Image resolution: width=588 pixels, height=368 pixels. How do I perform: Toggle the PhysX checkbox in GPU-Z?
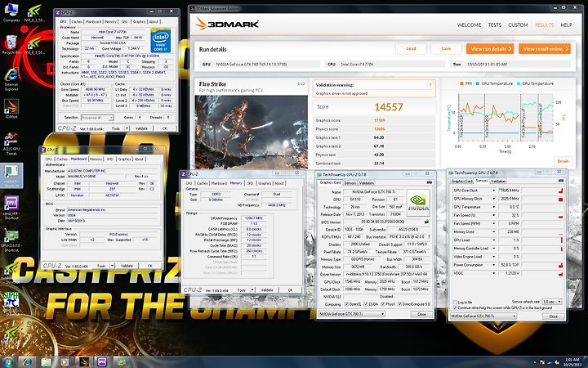click(382, 304)
